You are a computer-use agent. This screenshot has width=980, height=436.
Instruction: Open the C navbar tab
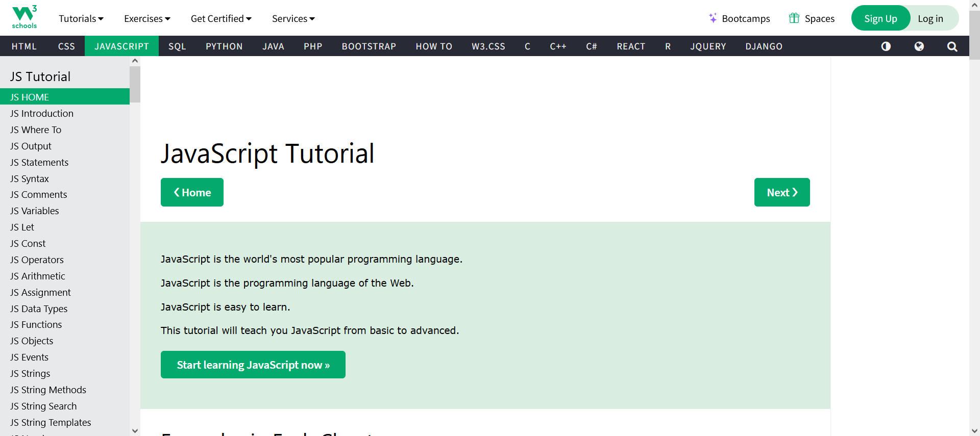point(527,46)
